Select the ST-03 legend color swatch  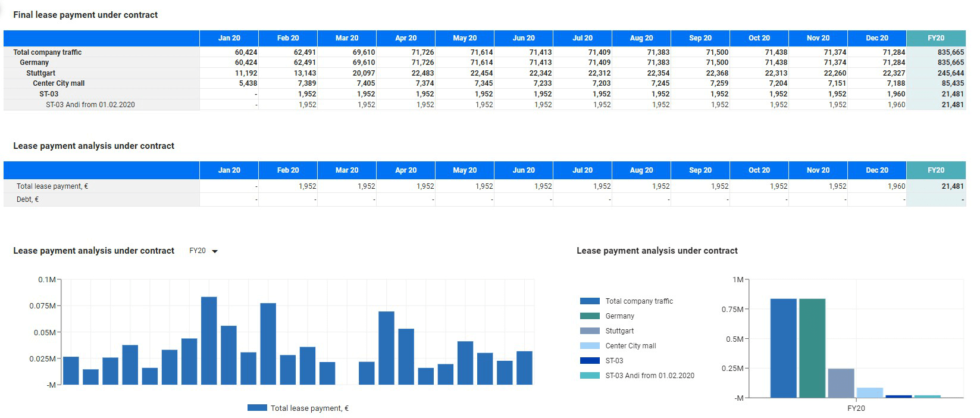tap(590, 361)
